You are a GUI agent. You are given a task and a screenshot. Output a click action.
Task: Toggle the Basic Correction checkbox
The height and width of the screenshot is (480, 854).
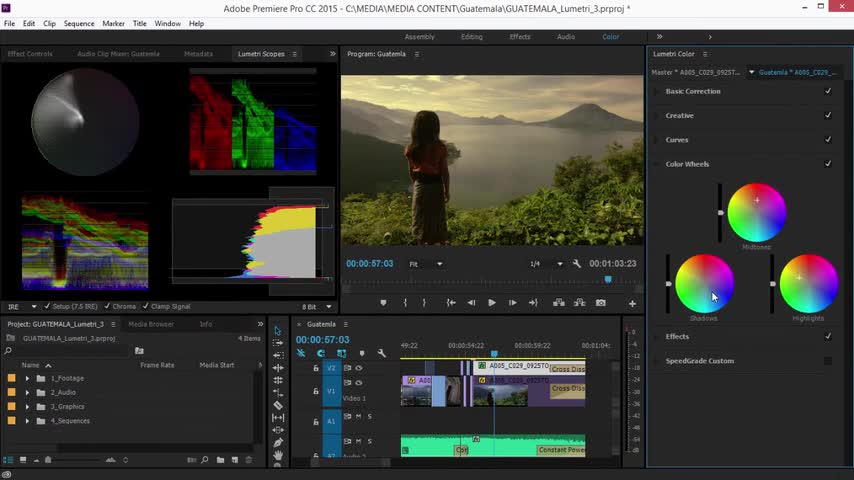click(828, 91)
